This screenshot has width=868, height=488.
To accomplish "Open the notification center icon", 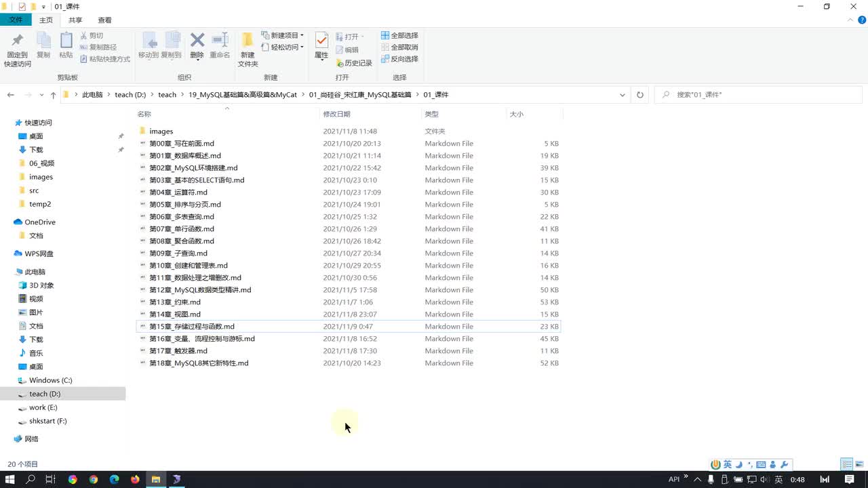I will pos(849,479).
